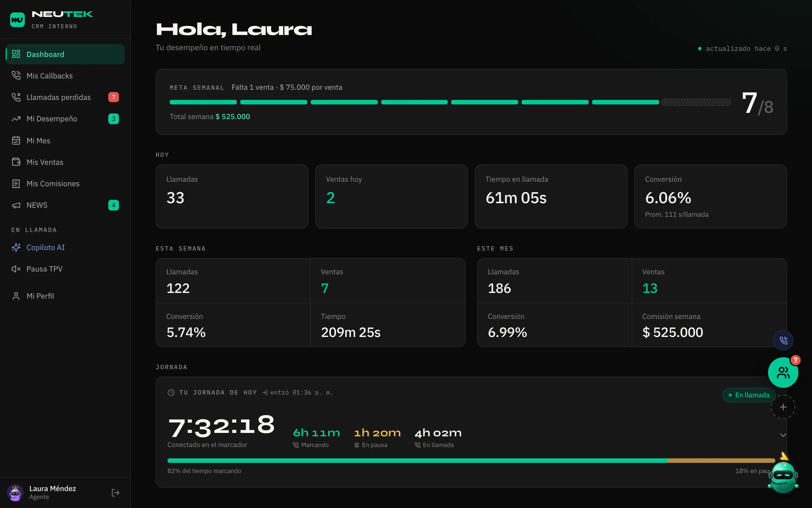812x508 pixels.
Task: Click the Mi Desempeño 3 badge
Action: (113, 119)
